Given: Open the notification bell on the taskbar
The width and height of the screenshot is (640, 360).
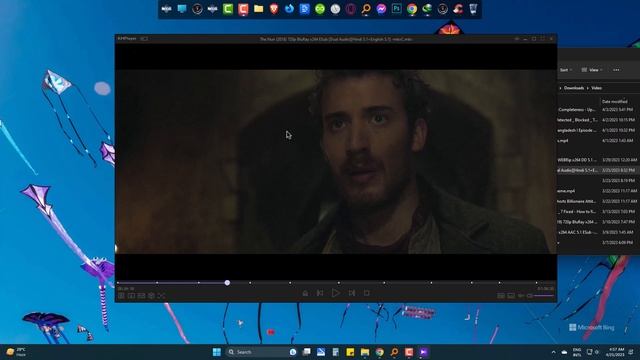Looking at the screenshot, I should click(631, 352).
